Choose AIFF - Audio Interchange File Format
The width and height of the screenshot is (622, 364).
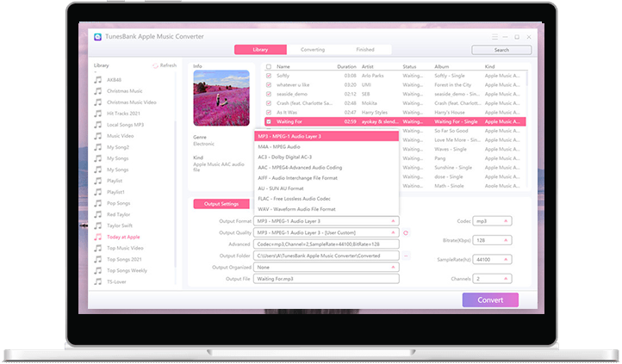[327, 178]
